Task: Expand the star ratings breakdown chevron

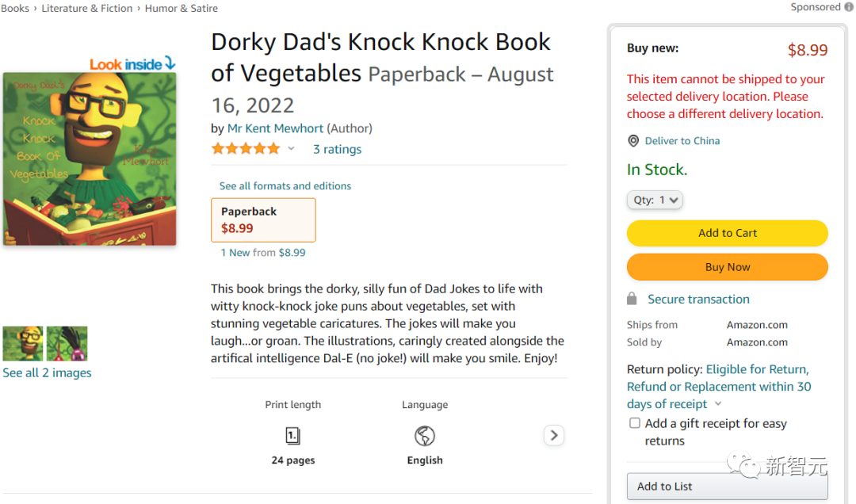Action: point(291,149)
